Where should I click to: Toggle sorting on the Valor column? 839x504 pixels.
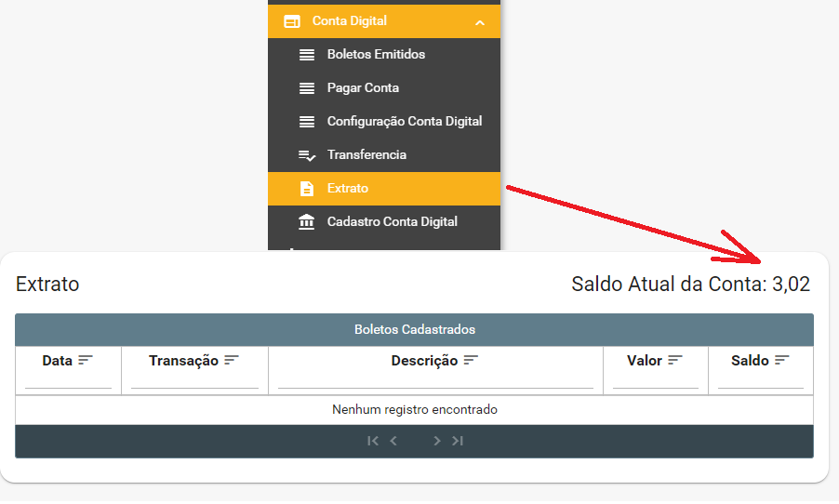coord(675,360)
